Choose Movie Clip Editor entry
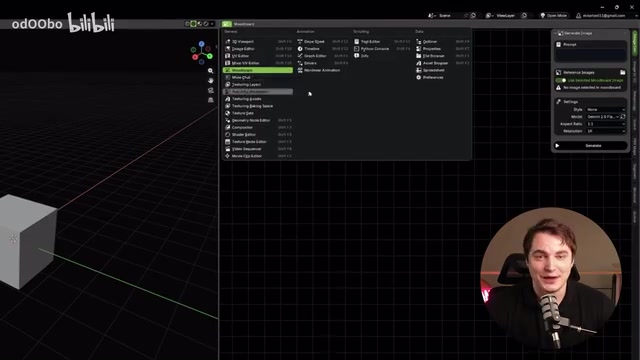Image resolution: width=640 pixels, height=360 pixels. pos(258,156)
